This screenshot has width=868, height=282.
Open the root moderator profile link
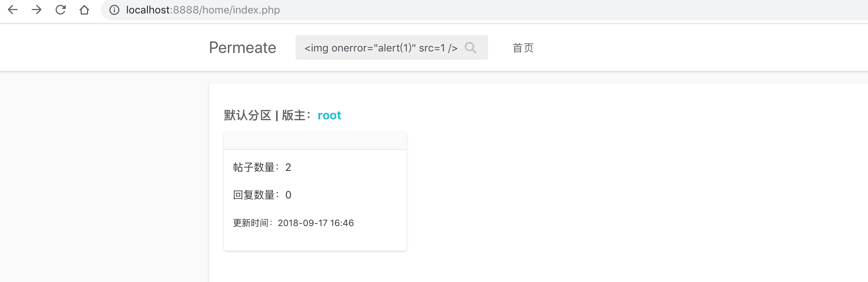coord(329,116)
